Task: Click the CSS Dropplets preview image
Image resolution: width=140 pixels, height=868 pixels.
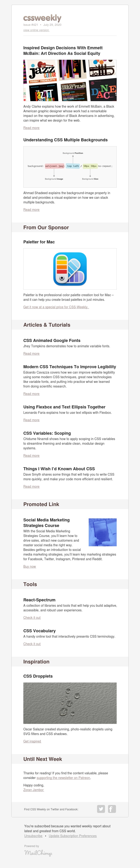Action: point(70,703)
